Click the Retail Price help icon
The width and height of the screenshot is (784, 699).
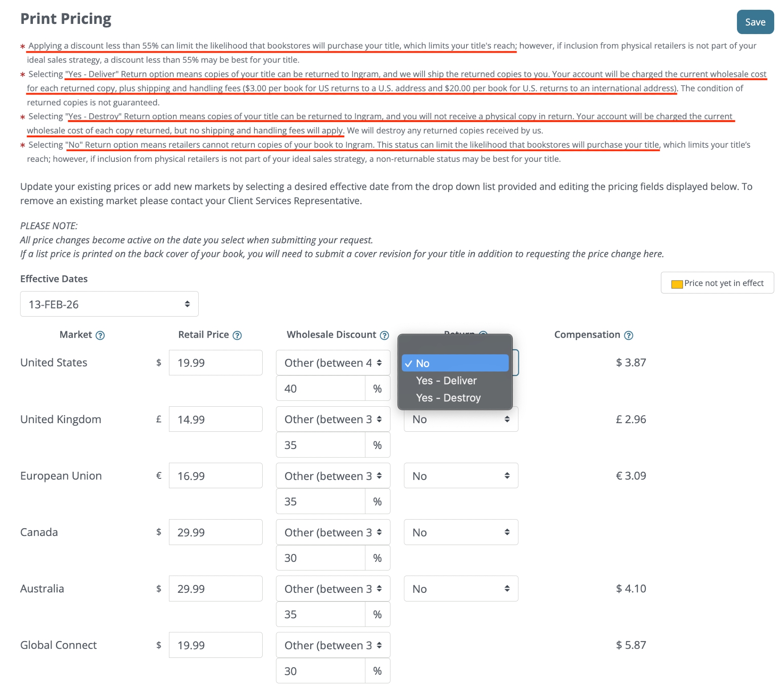point(237,335)
